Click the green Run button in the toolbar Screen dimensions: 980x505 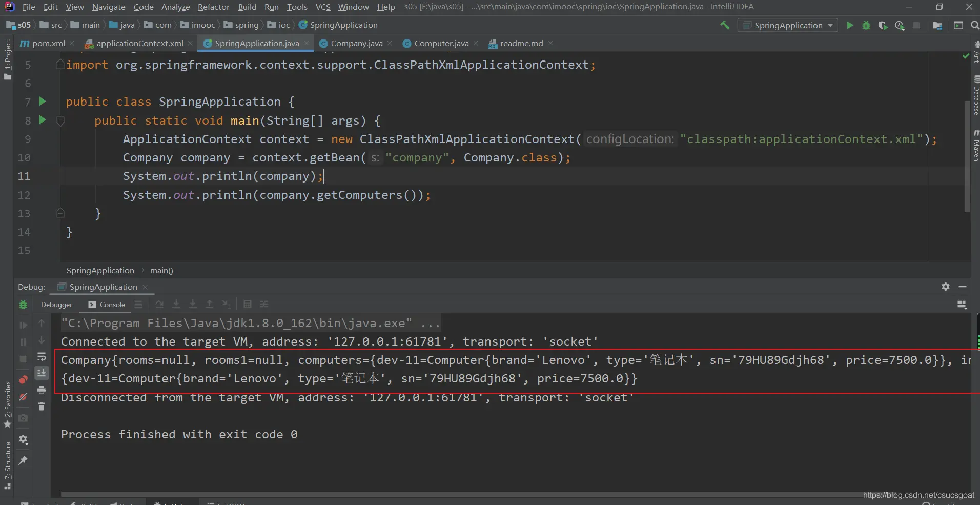coord(849,25)
